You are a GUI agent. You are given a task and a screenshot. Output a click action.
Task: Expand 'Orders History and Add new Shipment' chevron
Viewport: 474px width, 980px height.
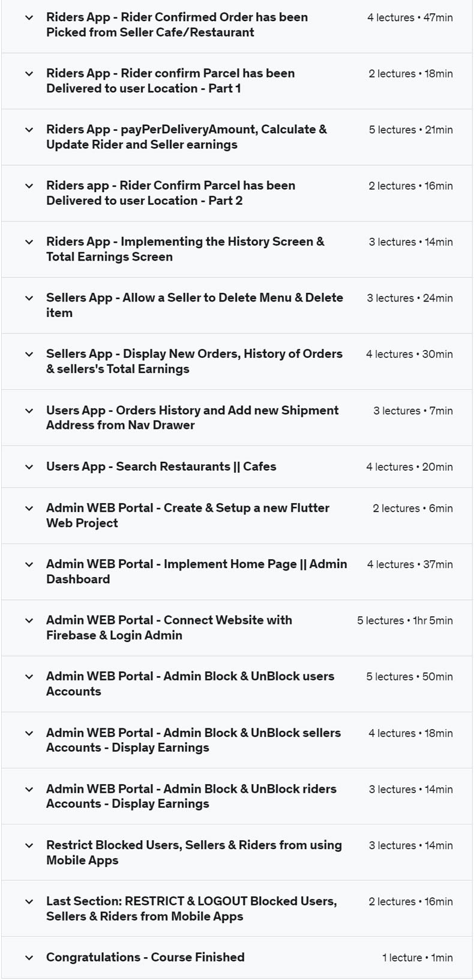click(x=29, y=411)
